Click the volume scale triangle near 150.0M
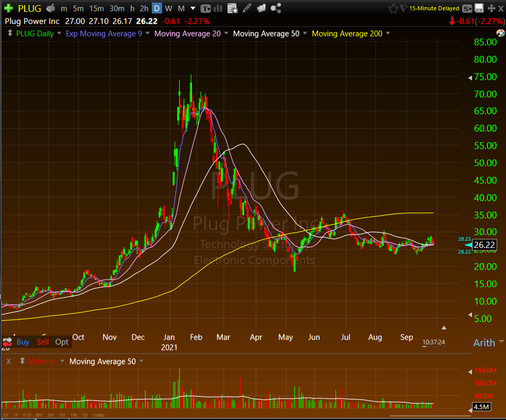 470,372
